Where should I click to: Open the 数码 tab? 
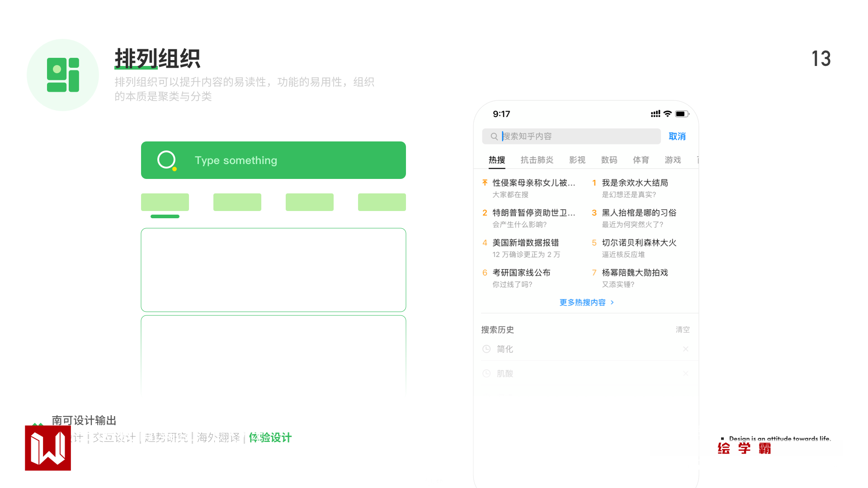tap(609, 160)
